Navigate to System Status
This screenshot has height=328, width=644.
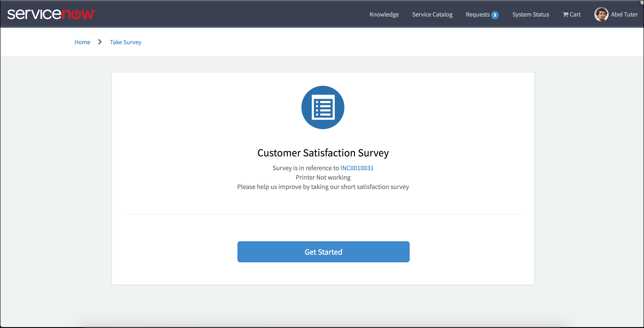[x=530, y=14]
